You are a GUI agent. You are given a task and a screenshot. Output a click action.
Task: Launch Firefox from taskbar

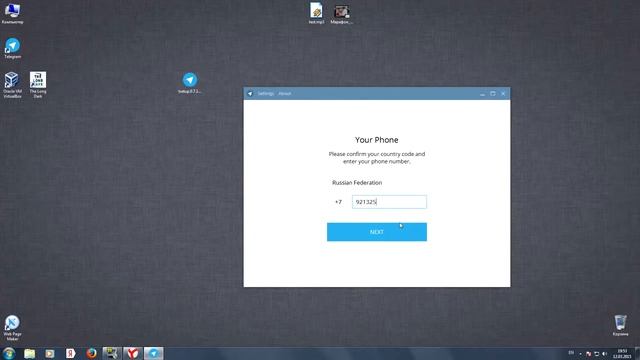point(91,353)
